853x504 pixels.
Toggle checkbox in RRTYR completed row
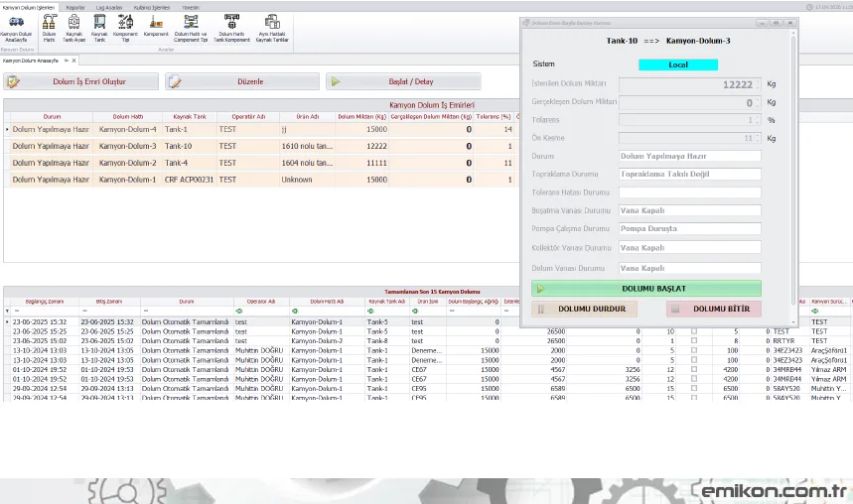click(693, 341)
